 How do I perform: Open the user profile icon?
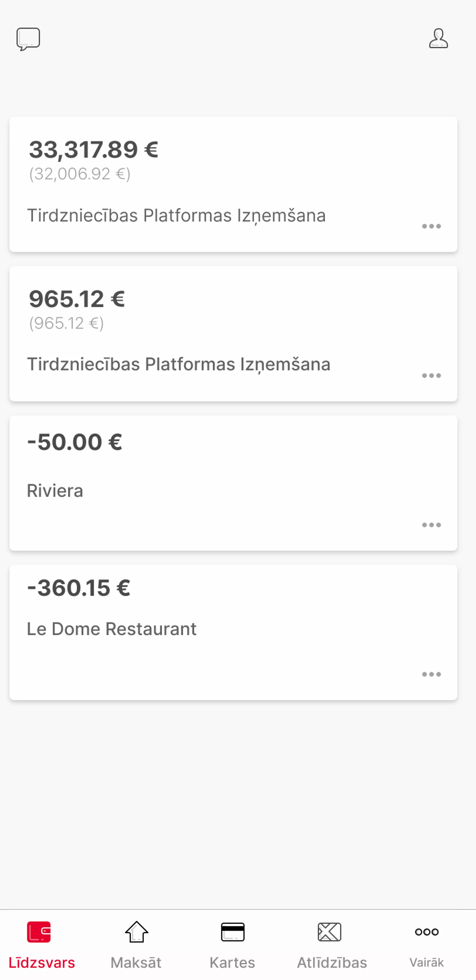pos(438,39)
